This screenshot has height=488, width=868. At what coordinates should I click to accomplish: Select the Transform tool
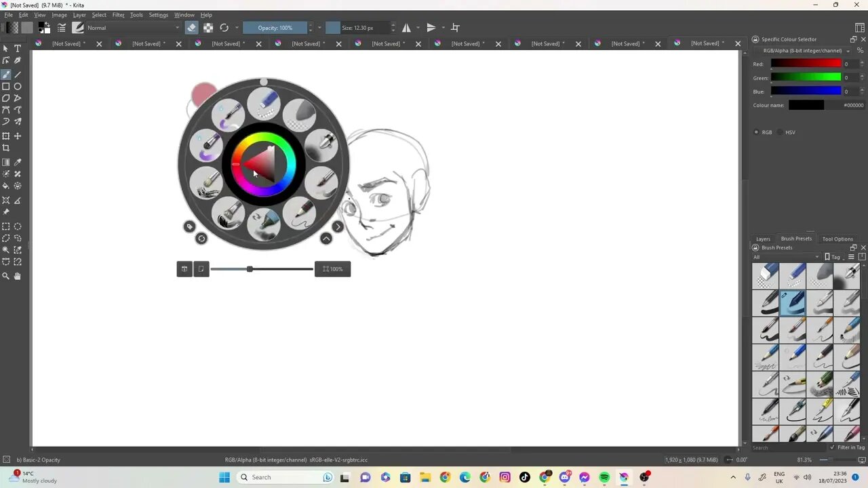tap(6, 136)
